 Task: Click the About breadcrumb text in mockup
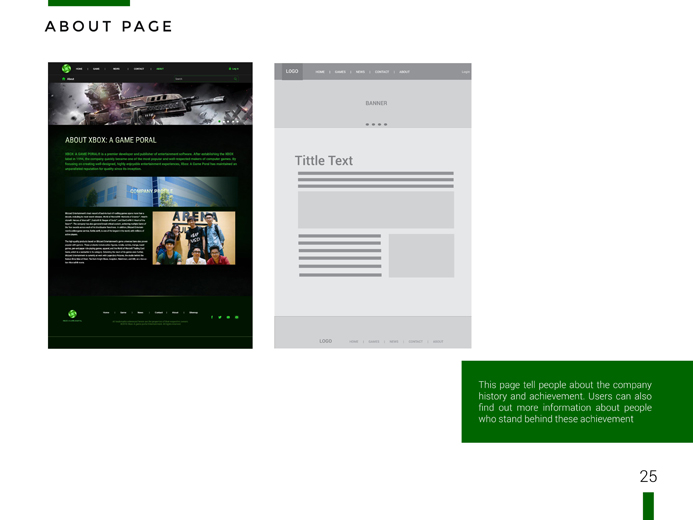coord(71,79)
